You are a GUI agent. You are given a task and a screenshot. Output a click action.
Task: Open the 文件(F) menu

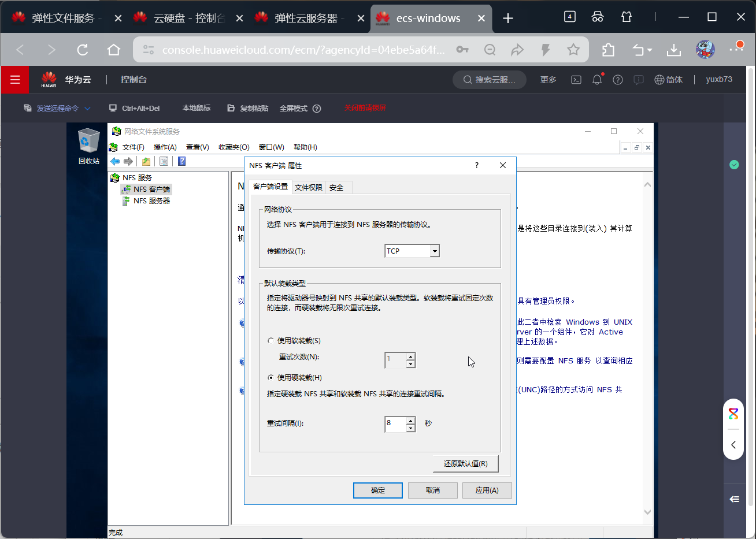pyautogui.click(x=133, y=147)
